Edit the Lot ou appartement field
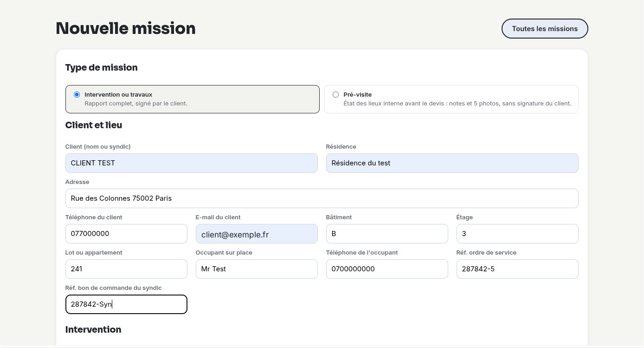Screen dimensions: 644x348 (126, 269)
